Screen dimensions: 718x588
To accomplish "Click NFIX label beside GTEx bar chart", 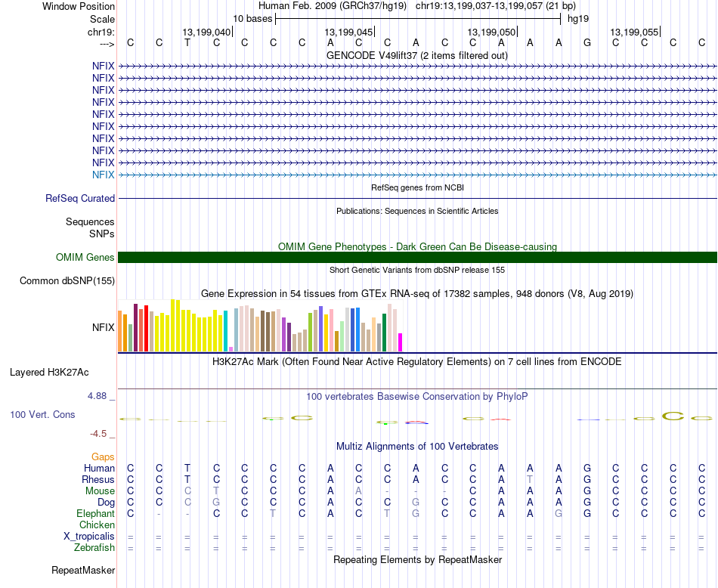I will [103, 327].
